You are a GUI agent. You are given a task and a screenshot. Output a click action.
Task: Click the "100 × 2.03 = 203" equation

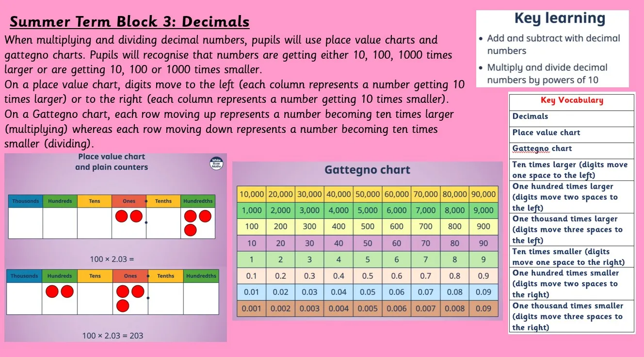pos(113,336)
